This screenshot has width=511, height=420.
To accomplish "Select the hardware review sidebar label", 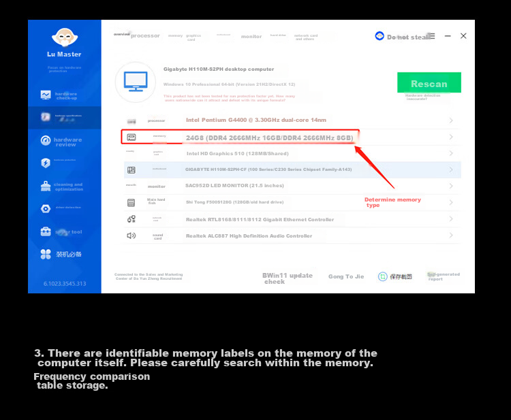I will [x=67, y=142].
